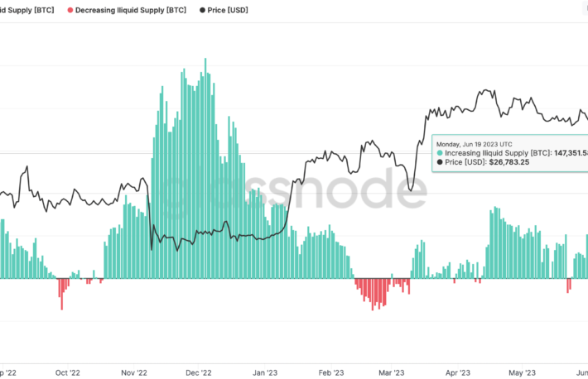Select the Apr '23 axis label
The height and width of the screenshot is (379, 588).
click(x=457, y=372)
